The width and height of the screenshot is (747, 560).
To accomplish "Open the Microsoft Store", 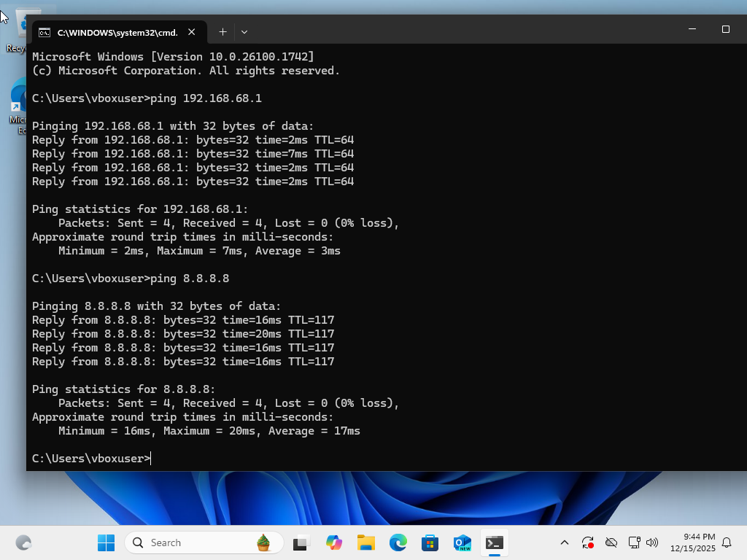I will 430,542.
